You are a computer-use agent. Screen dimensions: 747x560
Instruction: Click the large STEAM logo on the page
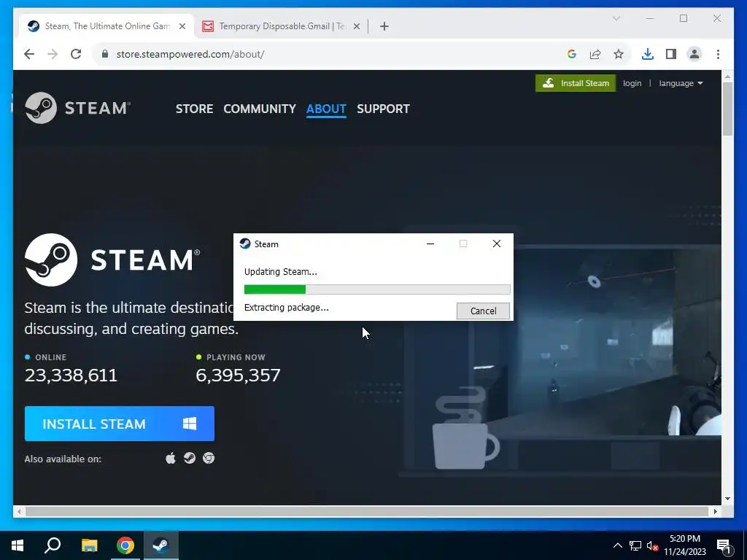pos(112,260)
